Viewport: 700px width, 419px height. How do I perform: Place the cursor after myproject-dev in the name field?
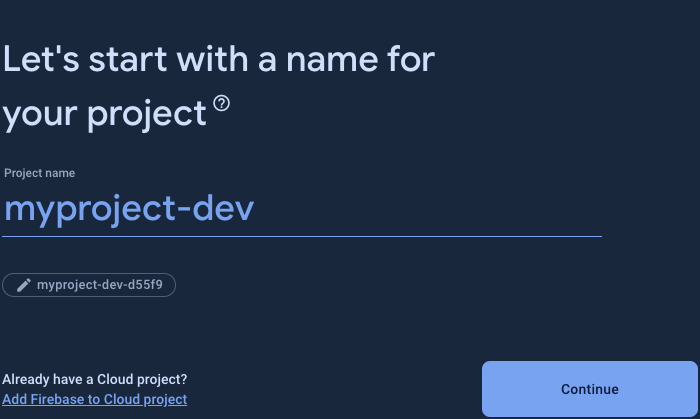pos(257,209)
